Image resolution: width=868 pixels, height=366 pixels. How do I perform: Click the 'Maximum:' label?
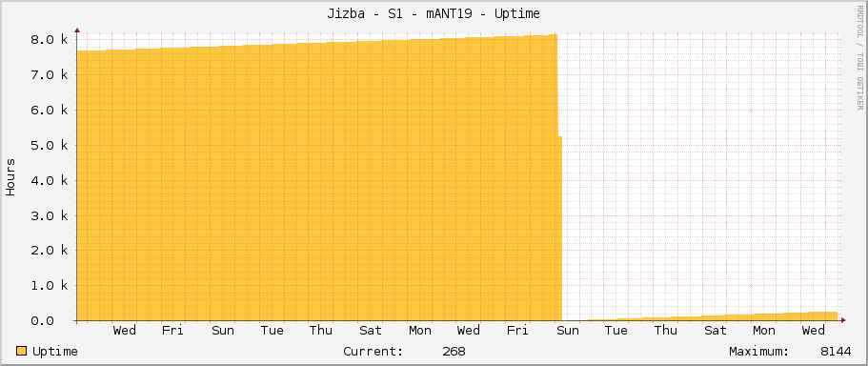(x=759, y=352)
